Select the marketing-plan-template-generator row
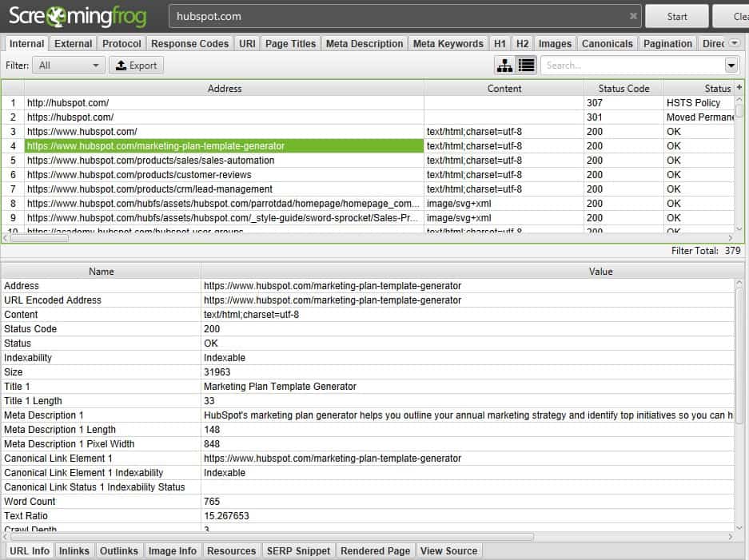 224,145
